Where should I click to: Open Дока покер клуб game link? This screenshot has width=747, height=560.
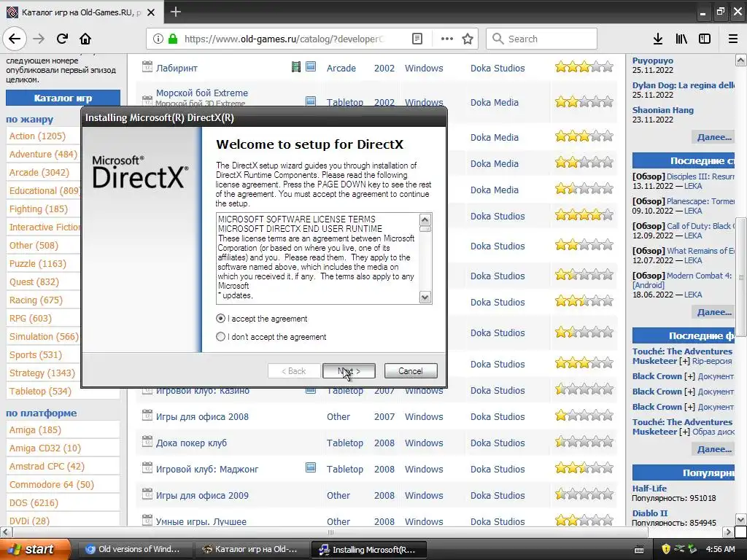pyautogui.click(x=191, y=443)
